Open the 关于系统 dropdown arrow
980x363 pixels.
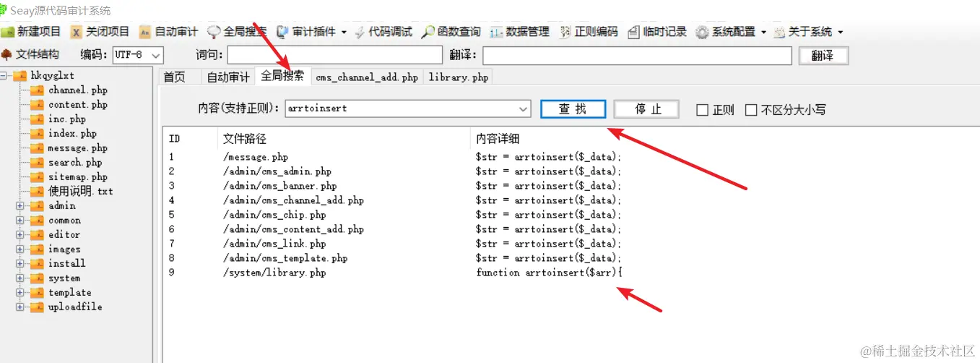840,32
